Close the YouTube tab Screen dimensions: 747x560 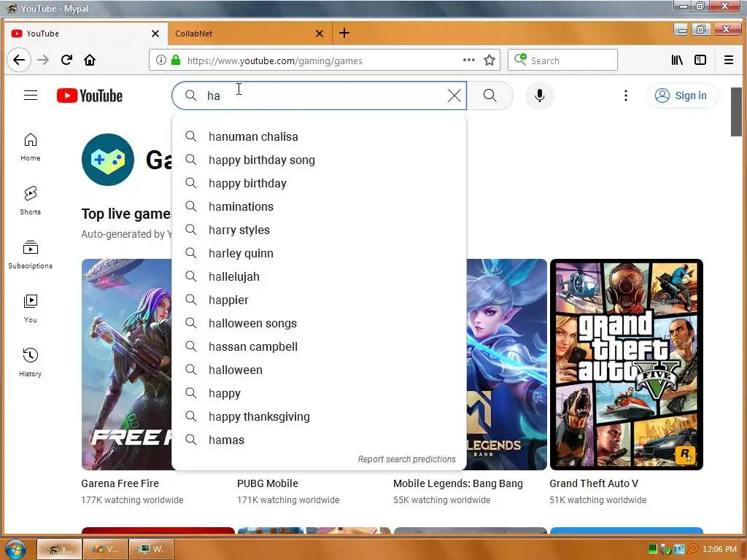pos(155,34)
